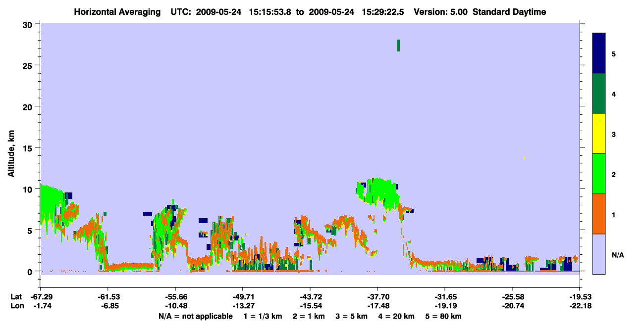Click the colorbar label 3
Viewport: 644px width, 330px height.
coord(613,134)
